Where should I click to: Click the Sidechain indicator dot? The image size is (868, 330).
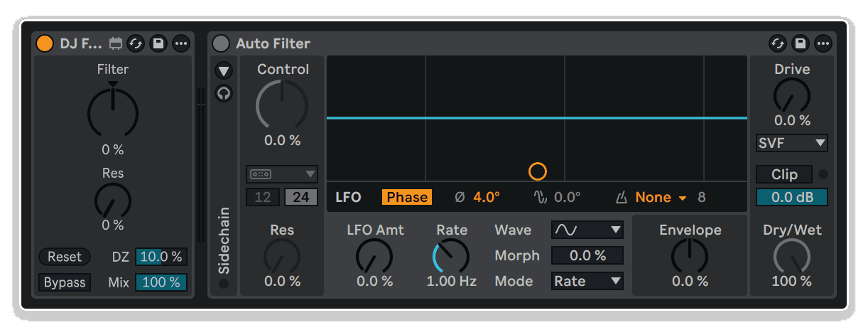click(224, 284)
